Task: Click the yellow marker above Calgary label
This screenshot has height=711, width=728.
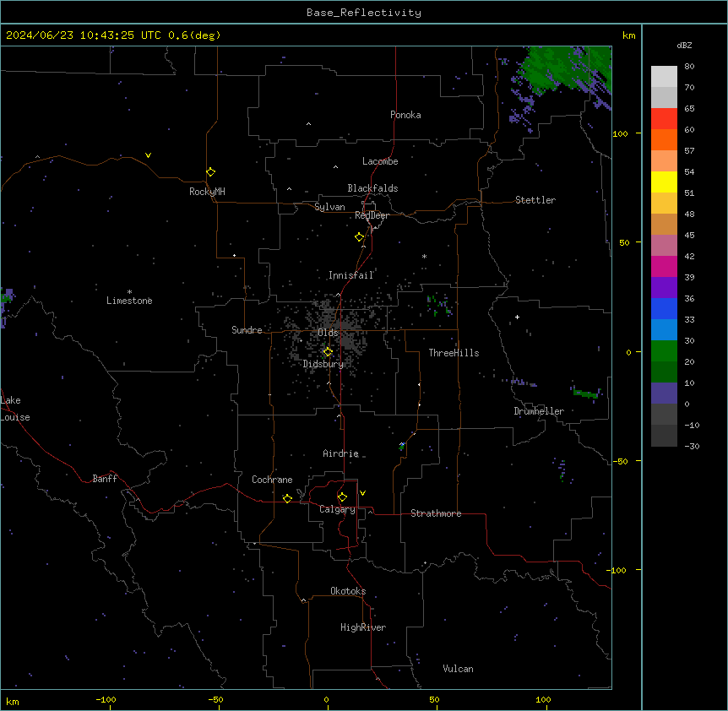Action: tap(342, 497)
